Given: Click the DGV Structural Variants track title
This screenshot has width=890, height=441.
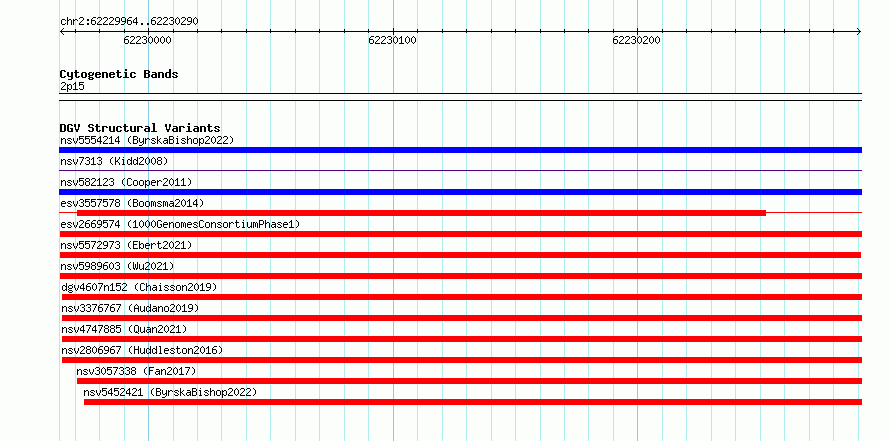Looking at the screenshot, I should (140, 128).
